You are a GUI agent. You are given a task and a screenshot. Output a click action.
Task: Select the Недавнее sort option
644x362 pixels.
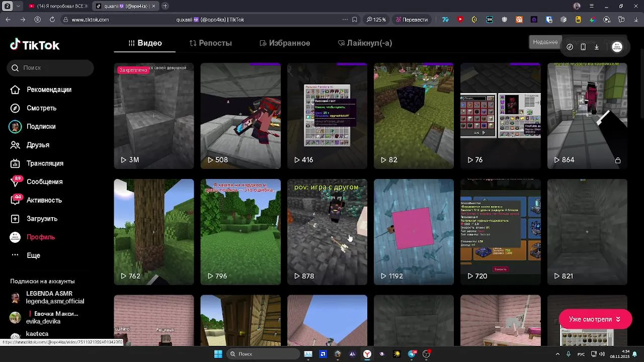[x=545, y=42]
